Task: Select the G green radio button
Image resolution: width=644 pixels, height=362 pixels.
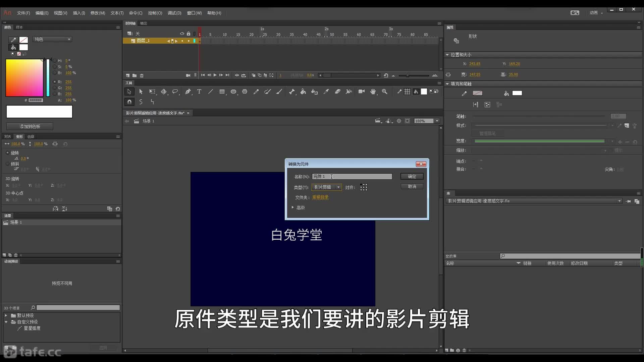Action: click(55, 88)
